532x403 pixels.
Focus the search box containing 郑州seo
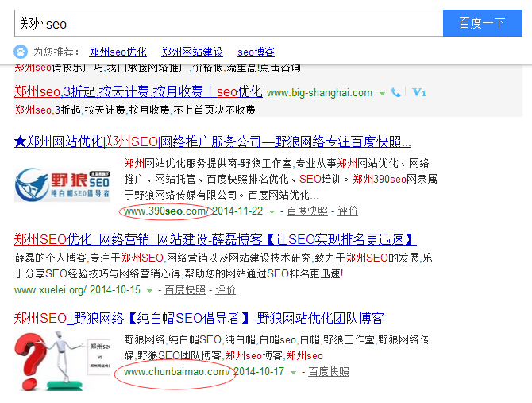pyautogui.click(x=228, y=23)
